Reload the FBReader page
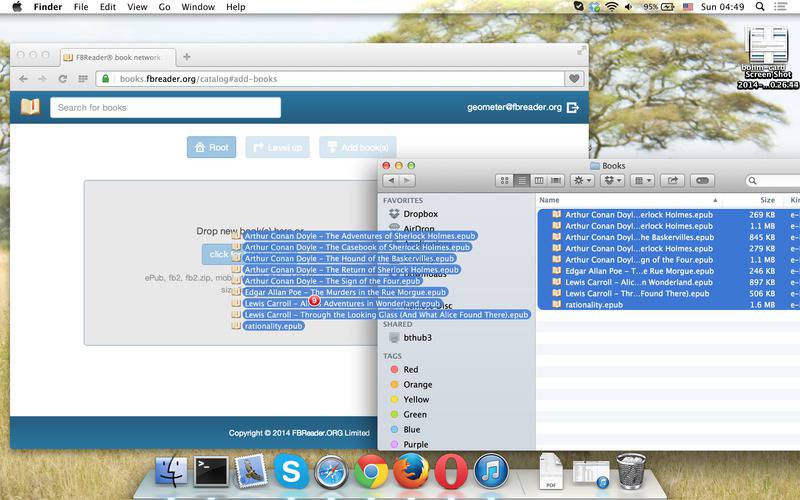Image resolution: width=800 pixels, height=500 pixels. (63, 79)
